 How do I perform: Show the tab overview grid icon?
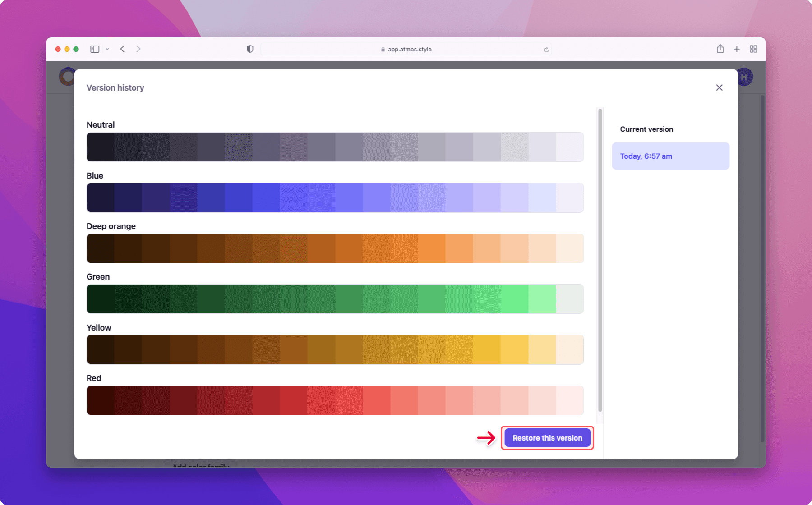753,49
